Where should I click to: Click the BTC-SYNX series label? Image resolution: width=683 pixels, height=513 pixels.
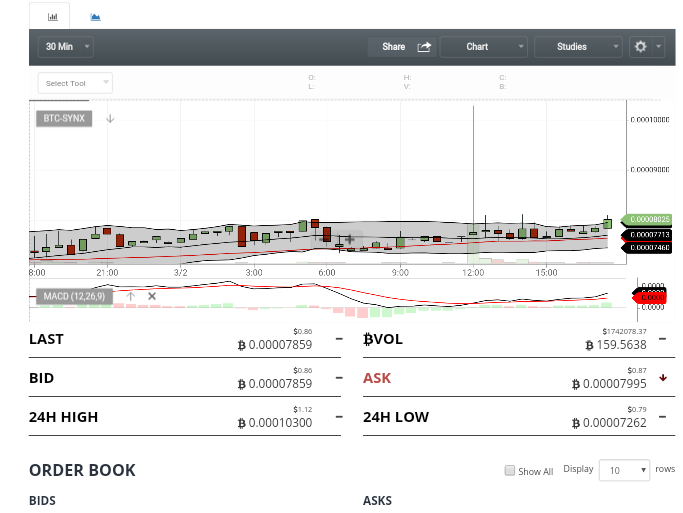pos(64,118)
